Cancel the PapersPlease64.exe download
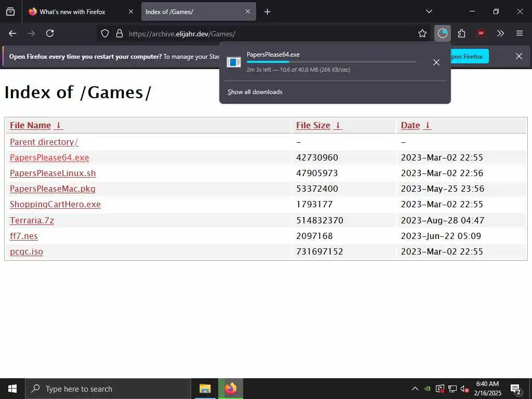This screenshot has height=399, width=532. pyautogui.click(x=436, y=62)
